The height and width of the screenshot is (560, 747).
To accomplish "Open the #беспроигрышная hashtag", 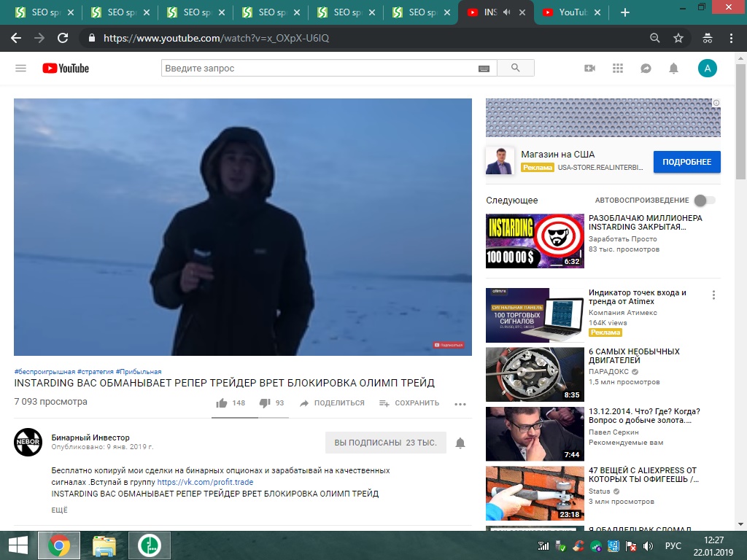I will [x=44, y=371].
